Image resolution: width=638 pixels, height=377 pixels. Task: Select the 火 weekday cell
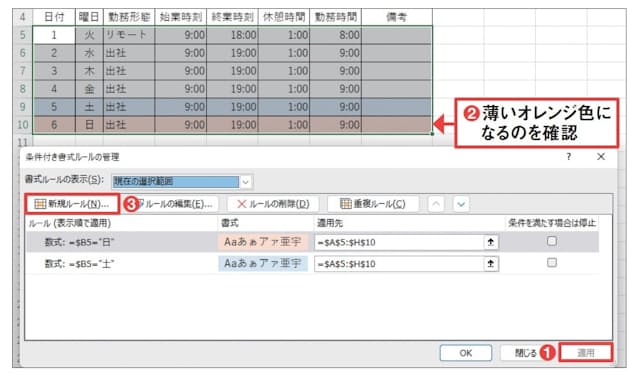89,35
